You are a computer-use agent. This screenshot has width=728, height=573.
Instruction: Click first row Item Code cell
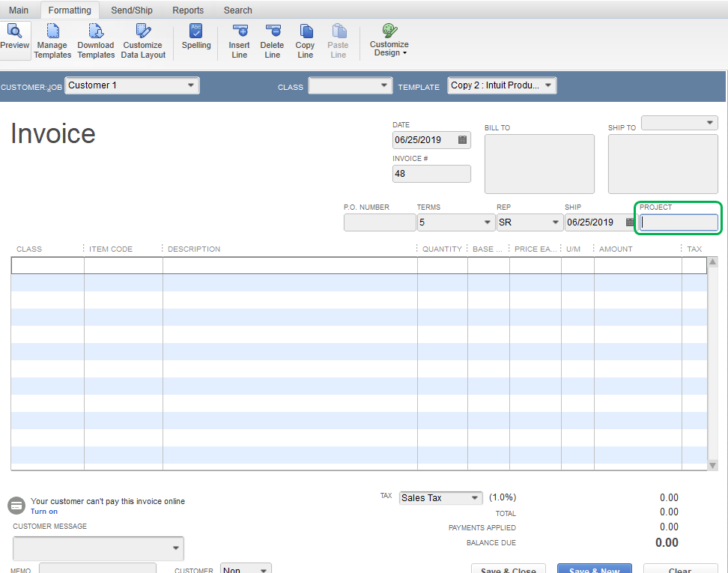[124, 266]
